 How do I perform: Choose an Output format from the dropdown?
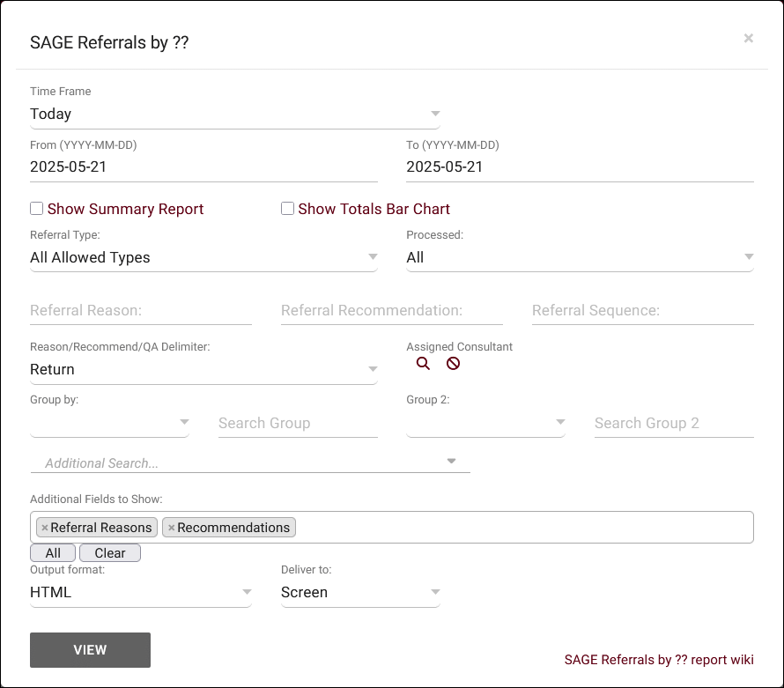coord(141,592)
